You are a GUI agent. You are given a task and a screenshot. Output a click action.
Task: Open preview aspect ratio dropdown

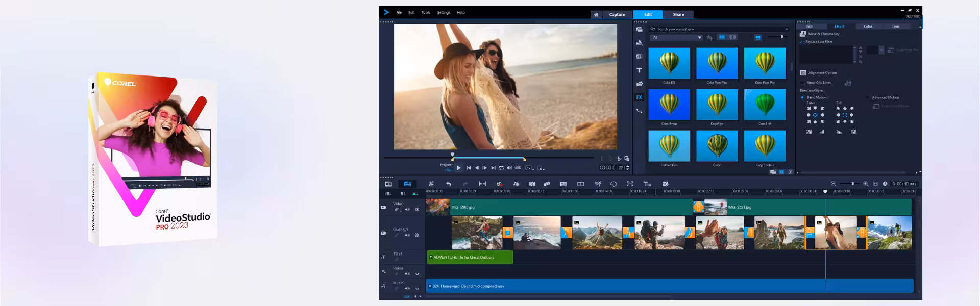coord(529,168)
